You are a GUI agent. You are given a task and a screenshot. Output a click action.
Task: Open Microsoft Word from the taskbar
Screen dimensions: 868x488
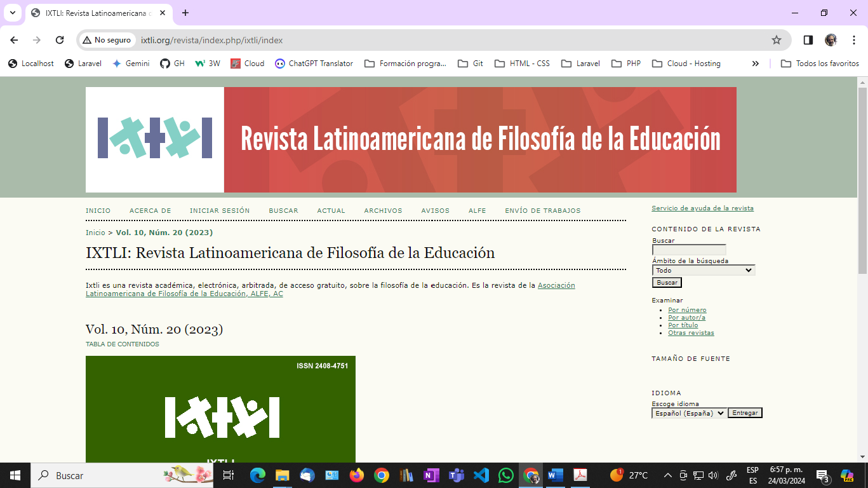[x=555, y=475]
